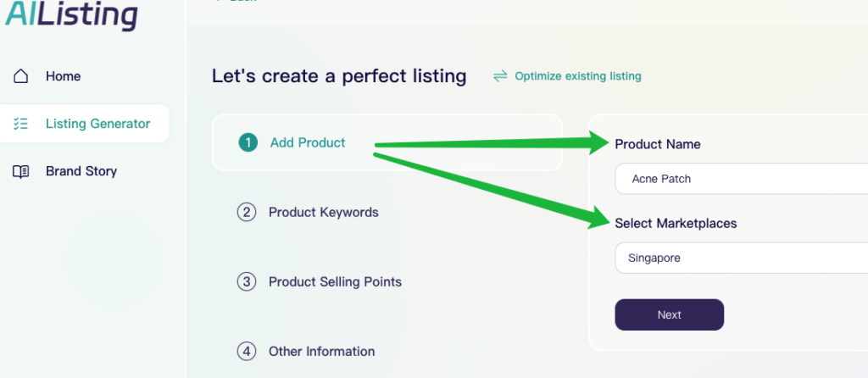Select the Add Product step

click(308, 142)
